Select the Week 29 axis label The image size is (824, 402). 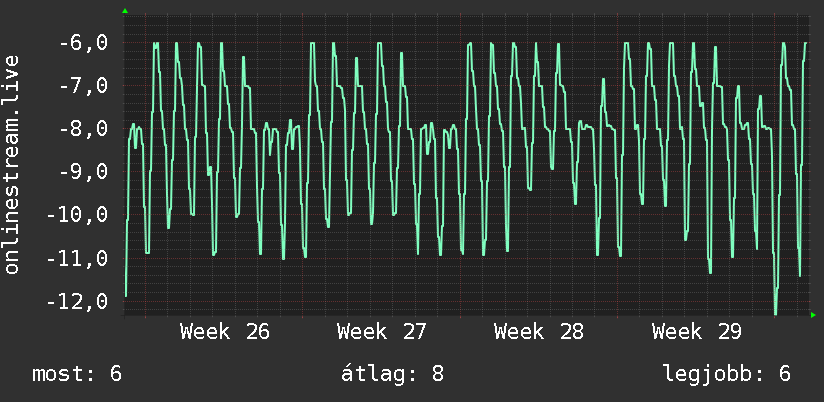pos(696,332)
